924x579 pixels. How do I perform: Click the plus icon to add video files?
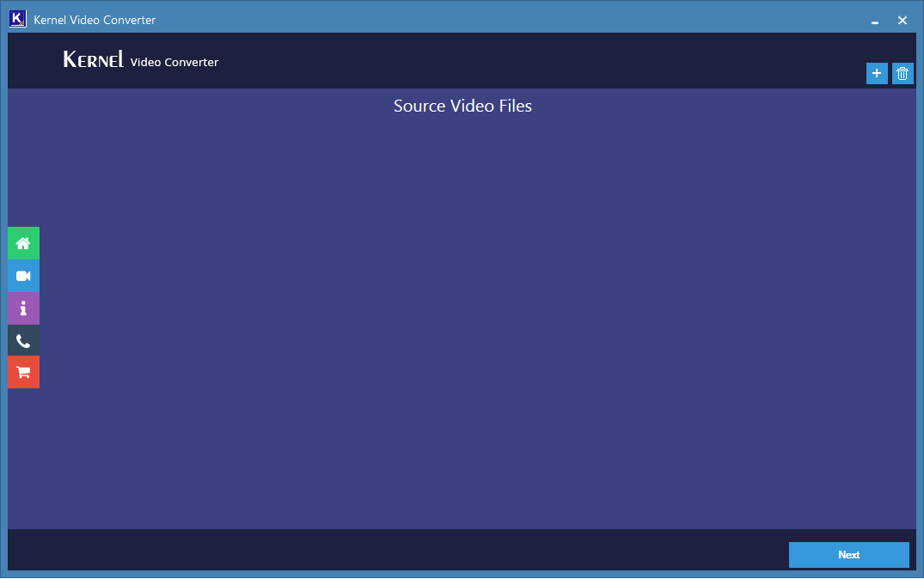click(877, 74)
